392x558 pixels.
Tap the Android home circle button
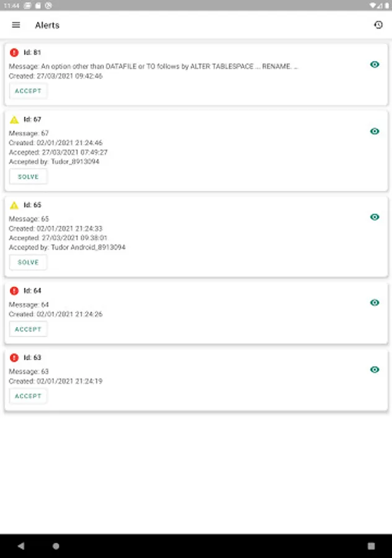point(56,546)
